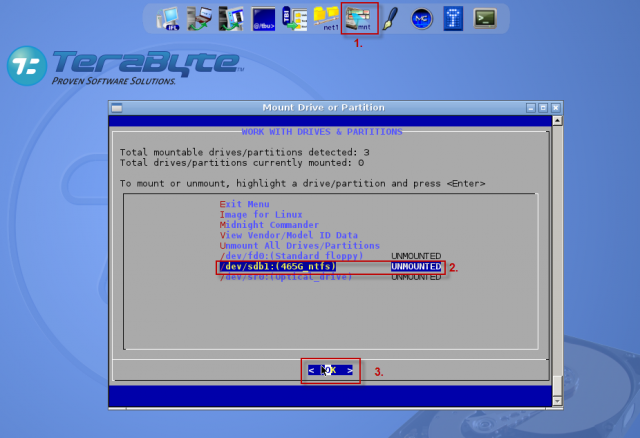Viewport: 640px width, 438px height.
Task: Minimize the Mount Drive or Partition window
Action: pos(531,108)
